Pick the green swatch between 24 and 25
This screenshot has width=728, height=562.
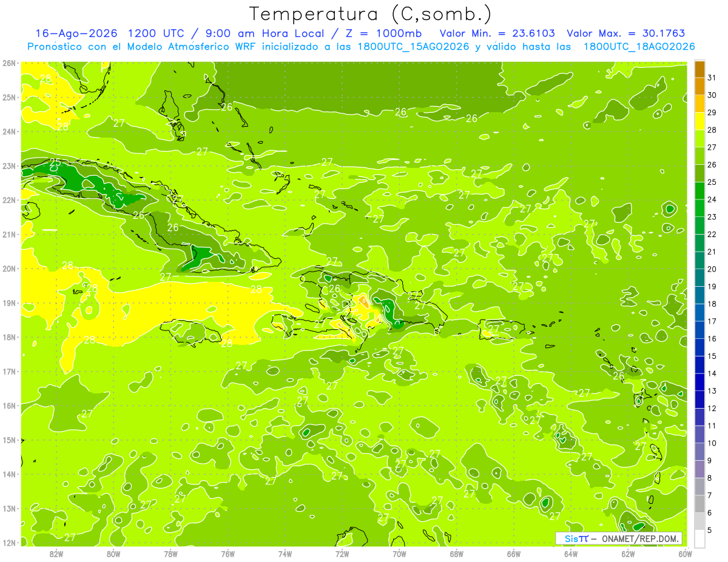point(699,190)
